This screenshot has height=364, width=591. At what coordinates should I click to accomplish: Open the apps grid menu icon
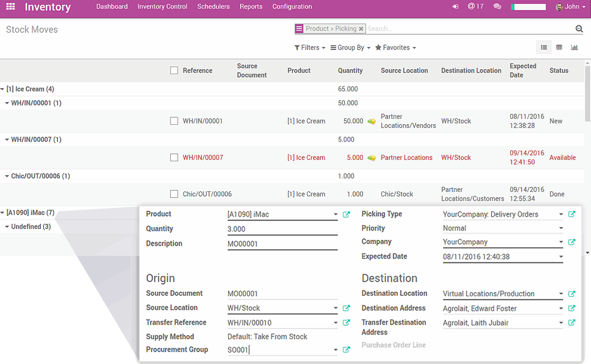point(11,6)
